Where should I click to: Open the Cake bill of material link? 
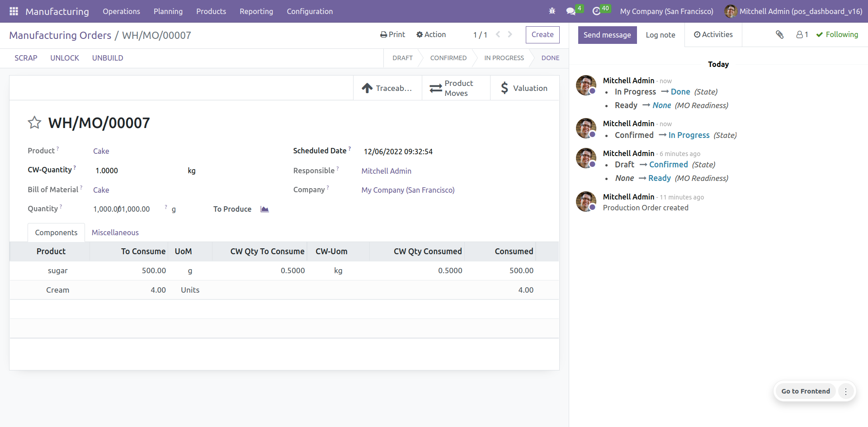101,190
